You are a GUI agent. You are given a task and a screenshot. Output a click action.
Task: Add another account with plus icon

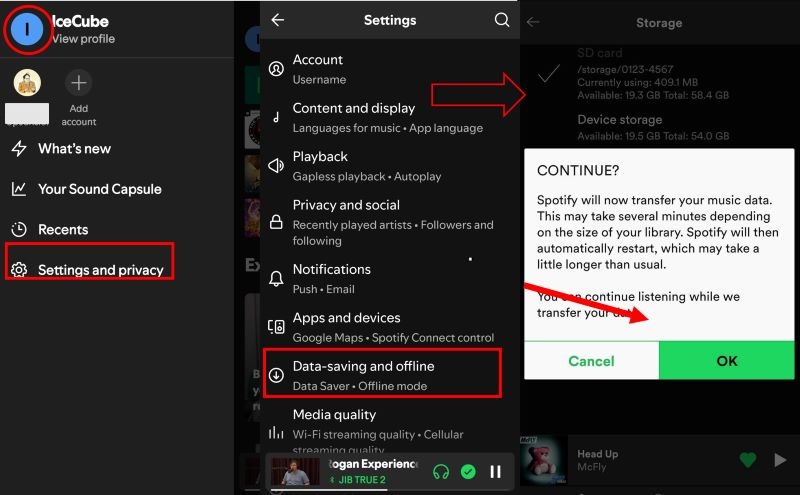[79, 83]
